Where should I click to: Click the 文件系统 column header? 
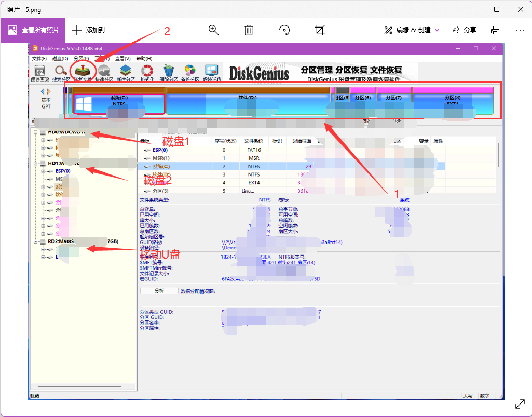(x=254, y=141)
